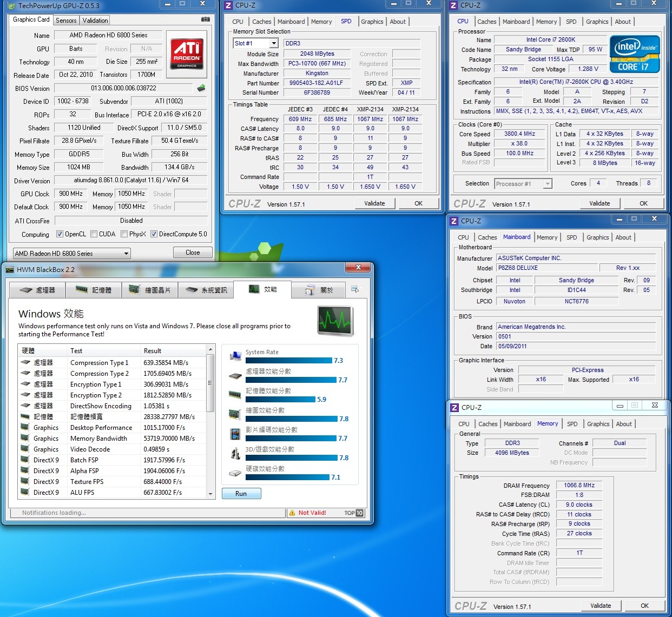Screen dimensions: 672x617
Task: Click the GPU-Z screenshot camera icon
Action: click(x=205, y=19)
